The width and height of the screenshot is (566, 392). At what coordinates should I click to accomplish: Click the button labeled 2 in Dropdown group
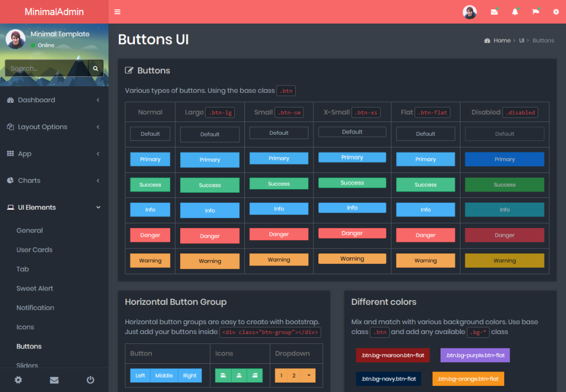294,375
